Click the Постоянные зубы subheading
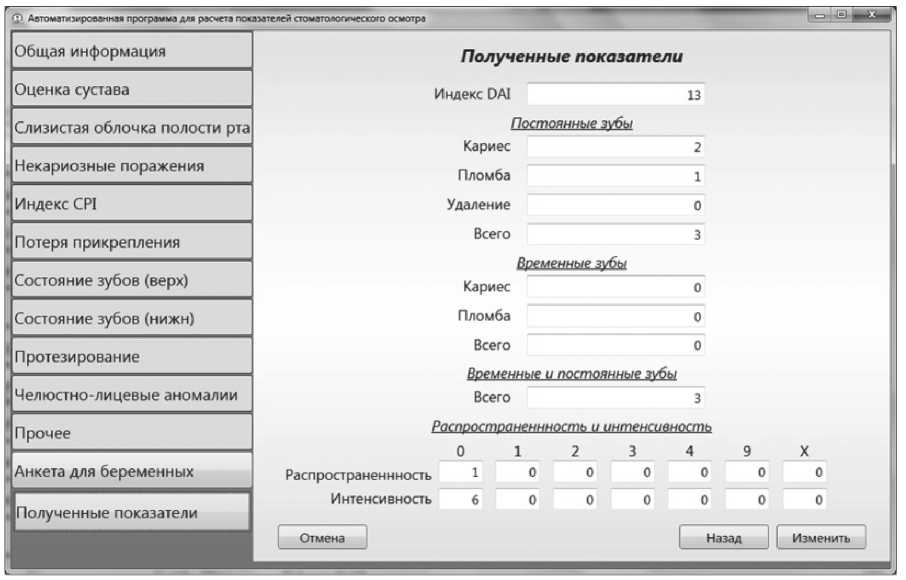 [x=571, y=123]
